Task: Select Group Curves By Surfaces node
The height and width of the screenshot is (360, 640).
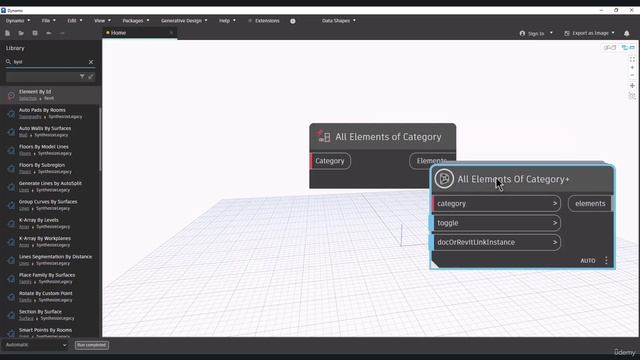Action: click(x=50, y=205)
